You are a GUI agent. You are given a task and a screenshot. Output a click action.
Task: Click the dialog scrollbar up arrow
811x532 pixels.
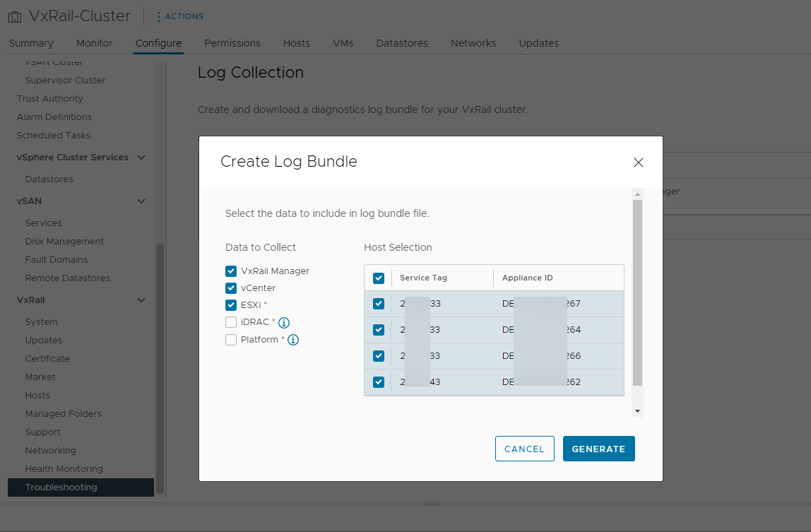[637, 194]
